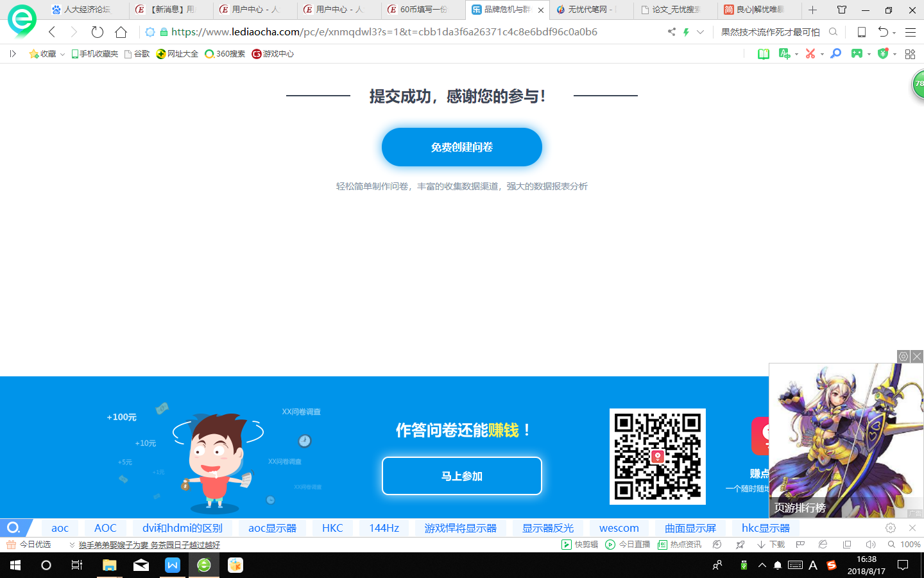Open the browser home page
Image resolution: width=924 pixels, height=578 pixels.
(121, 32)
